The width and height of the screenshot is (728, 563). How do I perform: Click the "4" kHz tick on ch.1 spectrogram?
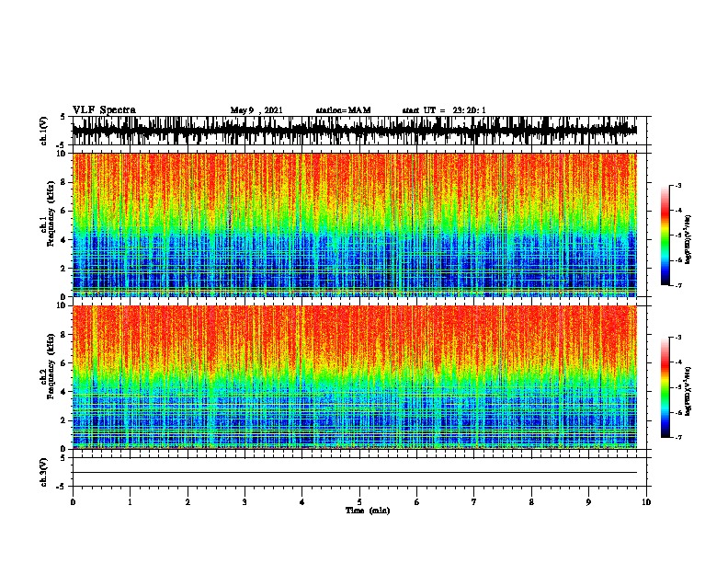tap(64, 240)
